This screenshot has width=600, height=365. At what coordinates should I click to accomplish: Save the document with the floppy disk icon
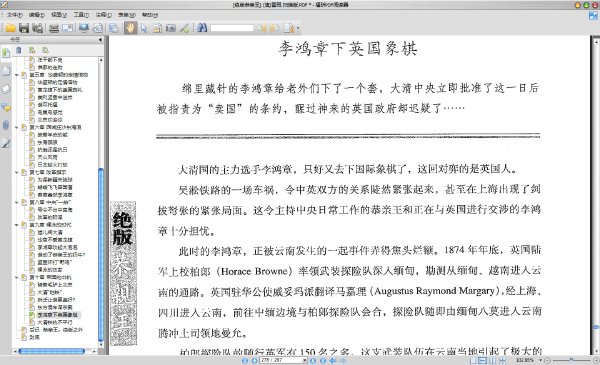[24, 28]
